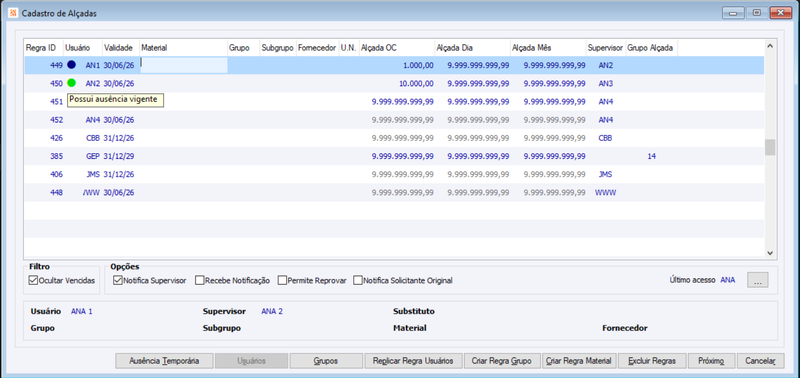800x378 pixels.
Task: Click the green status dot of user AN2
Action: pyautogui.click(x=71, y=83)
